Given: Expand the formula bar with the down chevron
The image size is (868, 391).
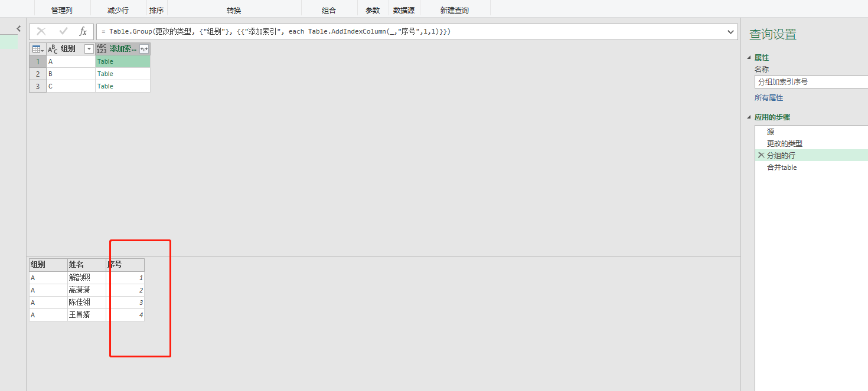Looking at the screenshot, I should click(731, 32).
